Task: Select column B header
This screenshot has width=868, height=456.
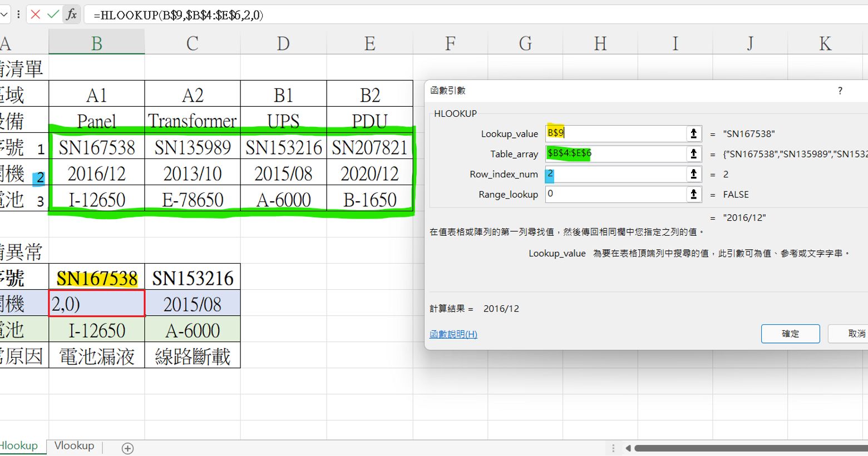Action: (96, 43)
